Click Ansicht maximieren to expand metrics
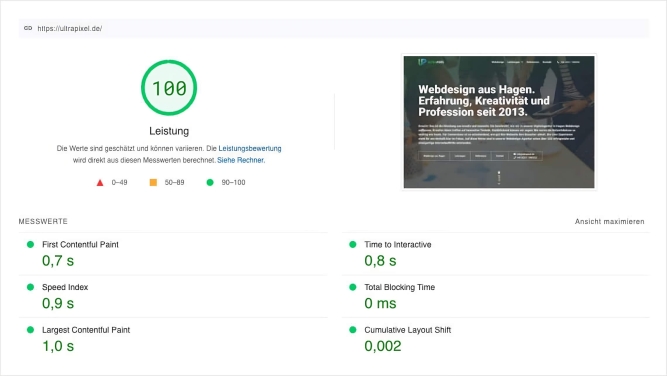The width and height of the screenshot is (667, 376). coord(609,222)
